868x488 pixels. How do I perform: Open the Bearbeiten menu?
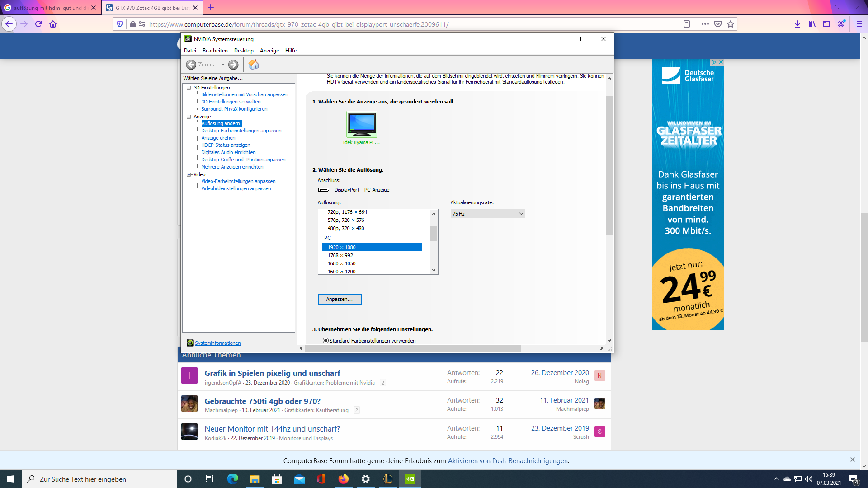click(x=215, y=51)
